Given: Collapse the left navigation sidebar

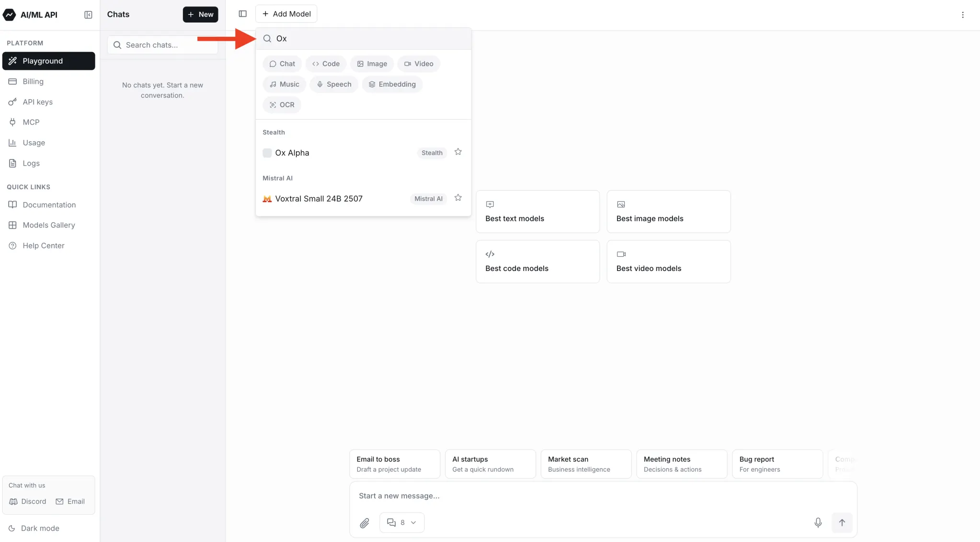Looking at the screenshot, I should [88, 15].
